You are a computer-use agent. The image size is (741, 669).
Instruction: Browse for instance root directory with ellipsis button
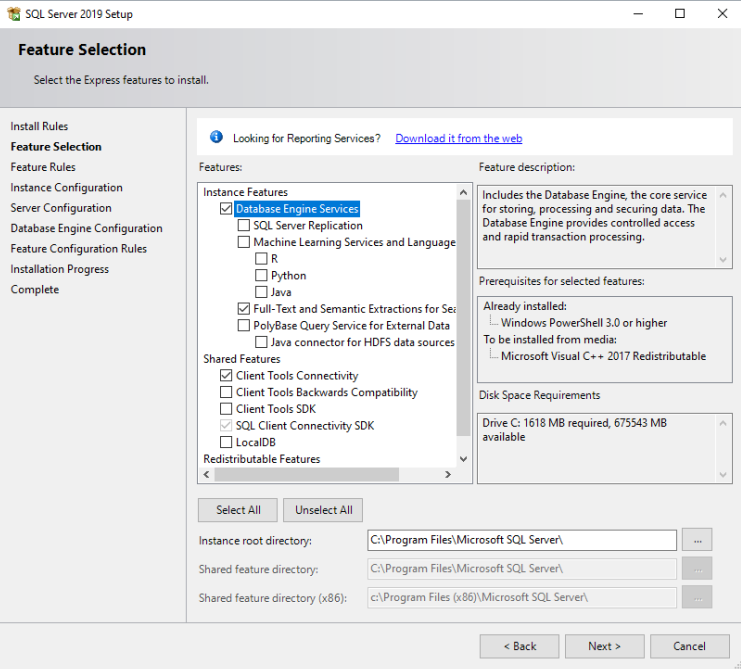[697, 540]
